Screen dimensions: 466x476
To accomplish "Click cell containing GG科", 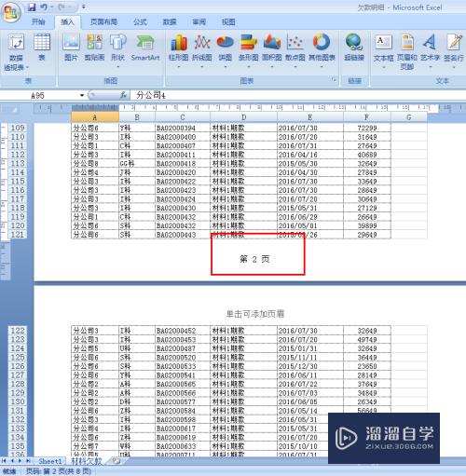I will pyautogui.click(x=137, y=163).
